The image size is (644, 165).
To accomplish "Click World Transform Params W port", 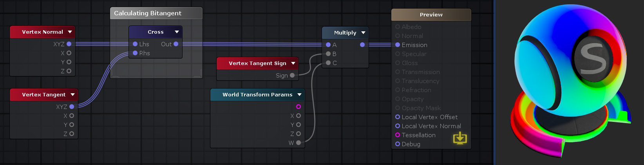I will tap(298, 143).
